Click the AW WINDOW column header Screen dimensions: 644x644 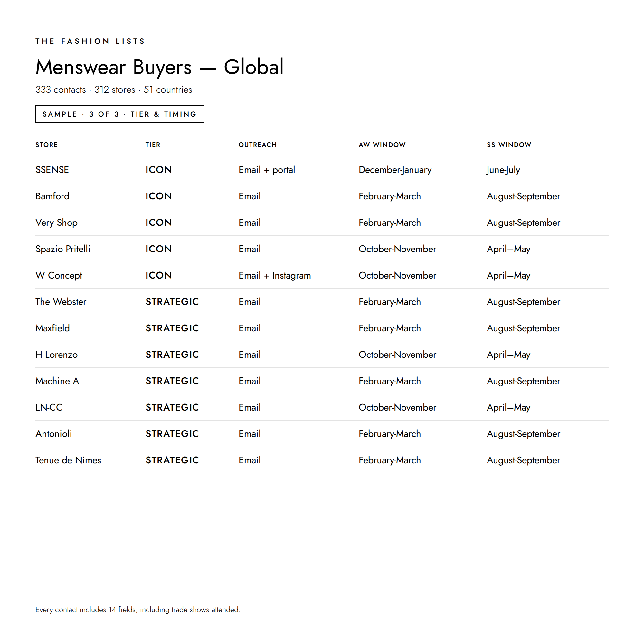tap(382, 145)
